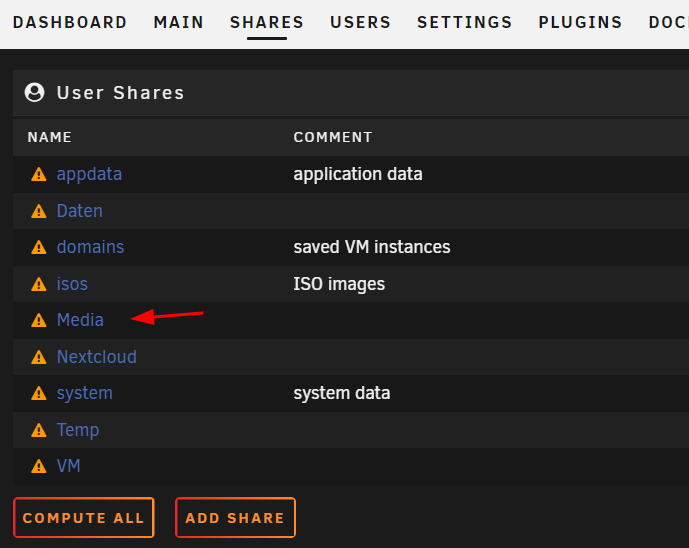
Task: Click the 'saved VM instances' comment
Action: 372,247
